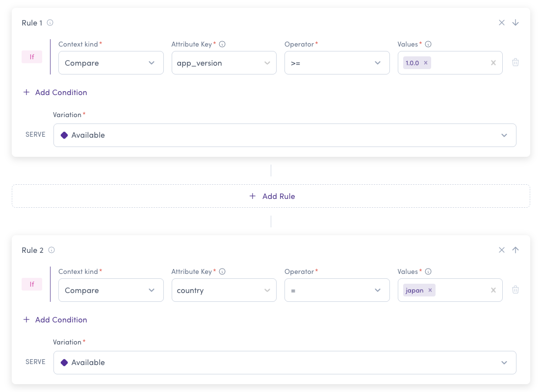Delete Rule 1's condition via the trash icon
The height and width of the screenshot is (392, 541).
coord(515,62)
